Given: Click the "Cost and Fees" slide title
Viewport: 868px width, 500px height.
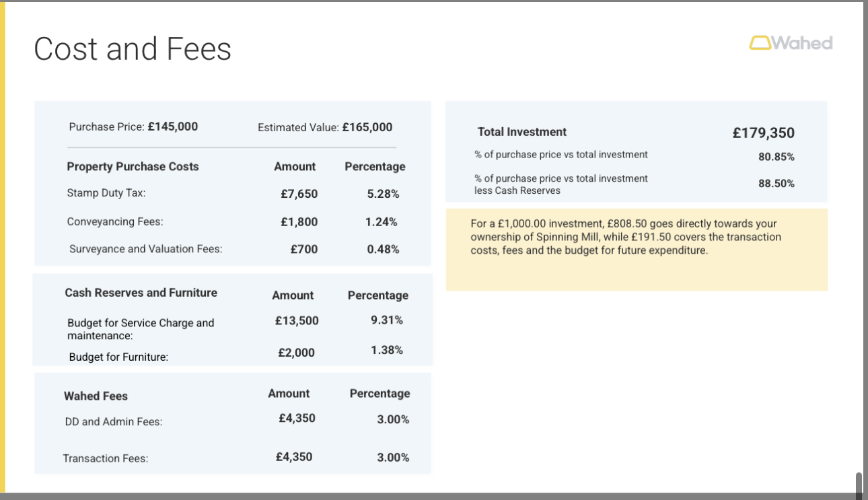Looking at the screenshot, I should coord(133,49).
